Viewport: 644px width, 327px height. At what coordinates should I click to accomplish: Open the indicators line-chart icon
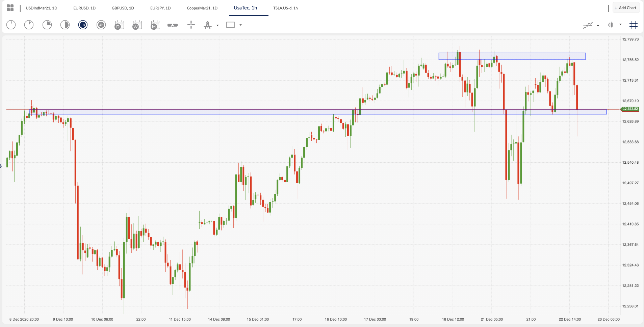pyautogui.click(x=588, y=25)
